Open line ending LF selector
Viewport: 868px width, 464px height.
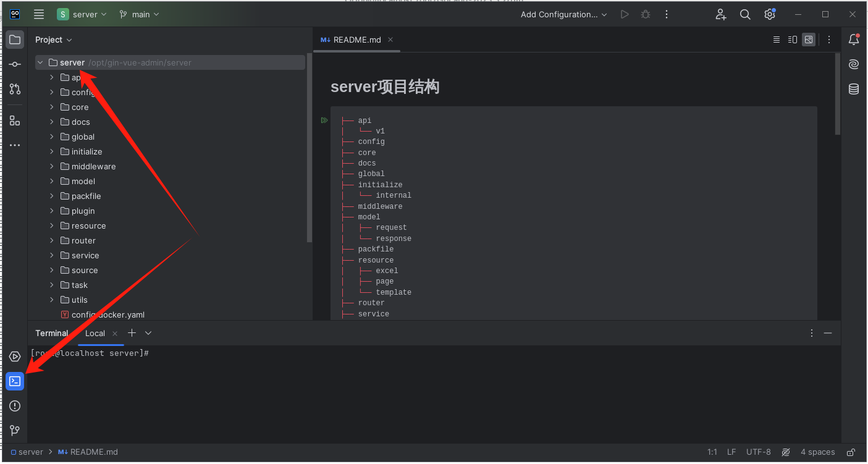click(731, 452)
